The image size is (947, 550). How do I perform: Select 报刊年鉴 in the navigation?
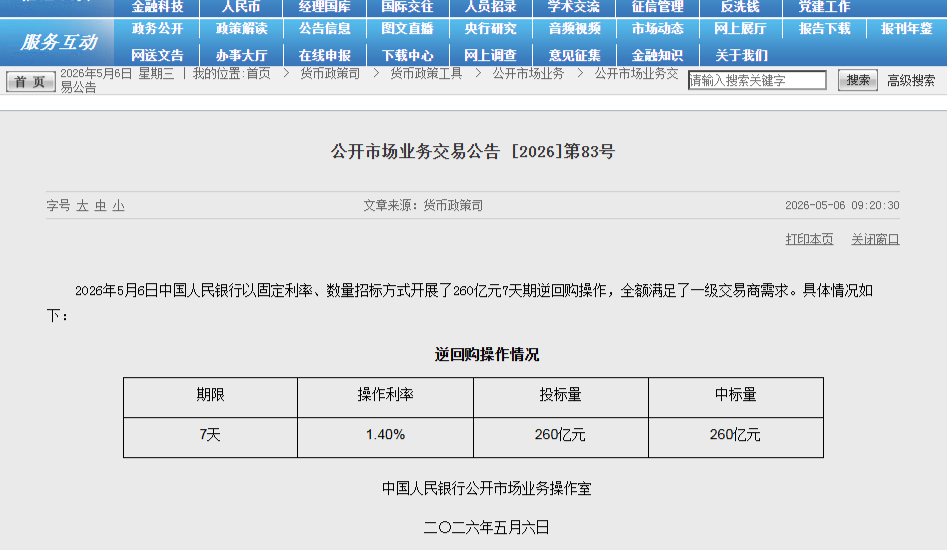pyautogui.click(x=907, y=28)
